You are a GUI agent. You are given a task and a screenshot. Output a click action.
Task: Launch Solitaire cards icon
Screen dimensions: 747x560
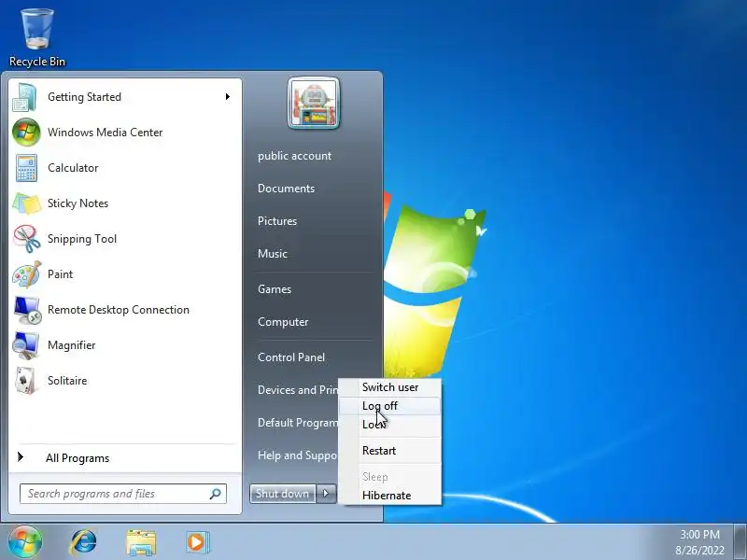click(x=26, y=381)
